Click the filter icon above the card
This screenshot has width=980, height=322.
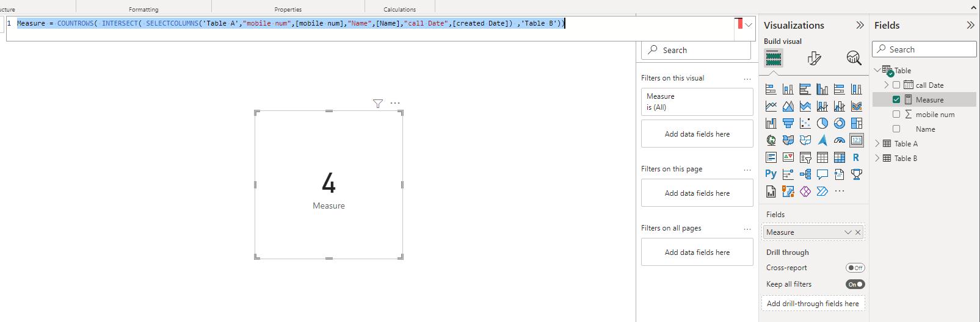(x=378, y=104)
